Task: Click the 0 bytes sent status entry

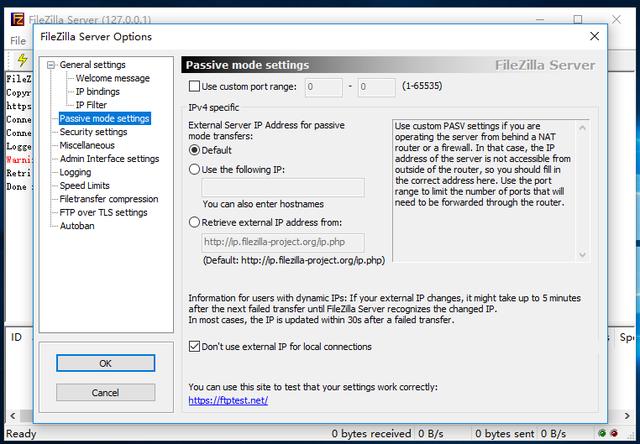Action: 504,433
